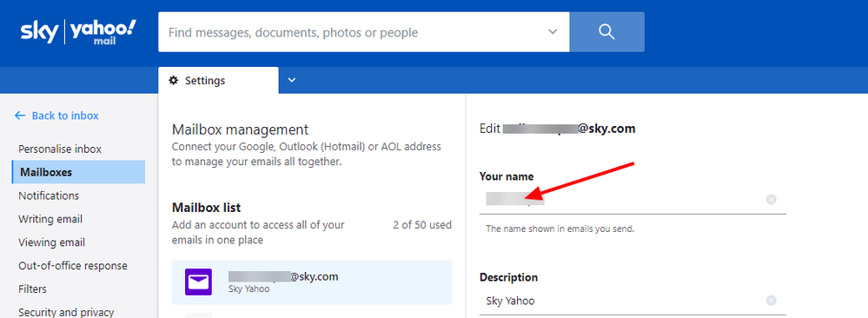Image resolution: width=868 pixels, height=318 pixels.
Task: Expand the chevron next to Settings tab
Action: pyautogui.click(x=292, y=80)
